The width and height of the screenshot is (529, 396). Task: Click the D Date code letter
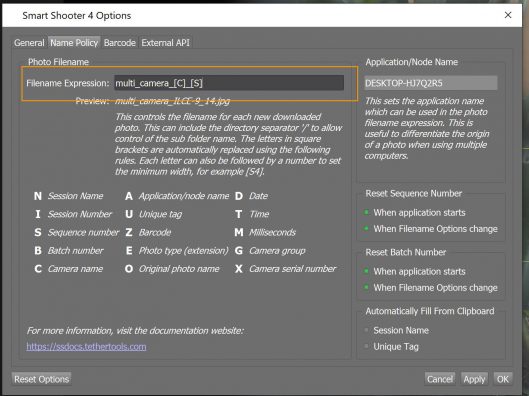(x=239, y=196)
